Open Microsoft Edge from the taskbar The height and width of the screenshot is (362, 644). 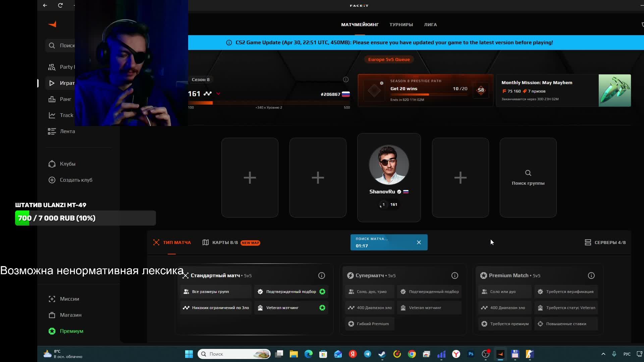click(309, 354)
